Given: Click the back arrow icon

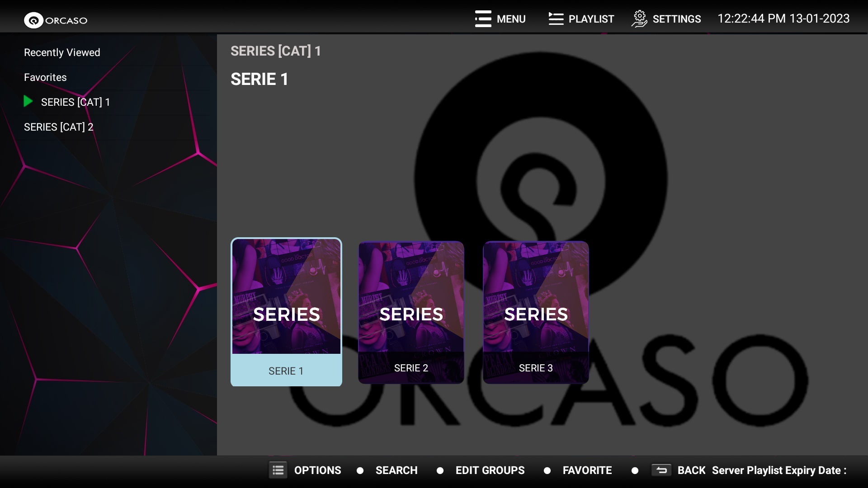Looking at the screenshot, I should (661, 470).
